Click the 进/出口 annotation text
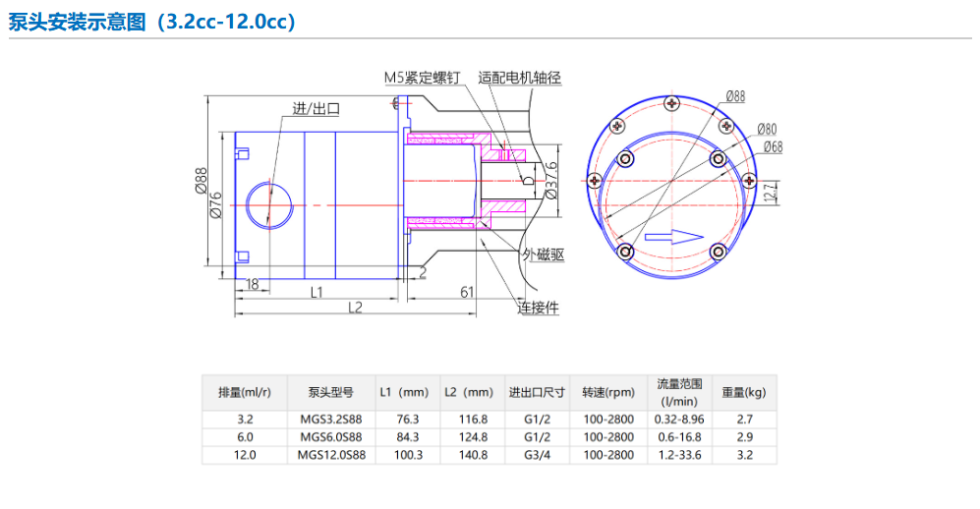Screen dimensions: 980x509 click(x=317, y=109)
